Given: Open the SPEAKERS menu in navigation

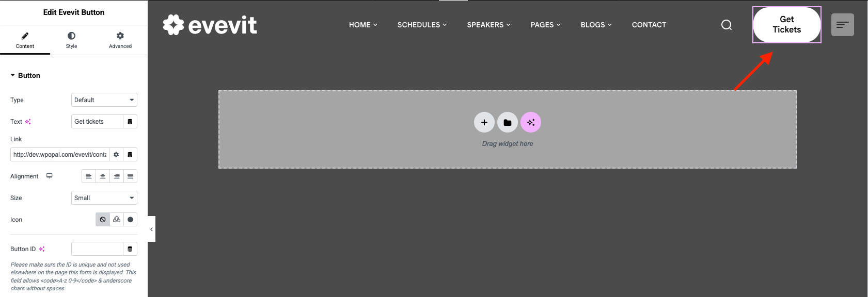Looking at the screenshot, I should point(488,25).
